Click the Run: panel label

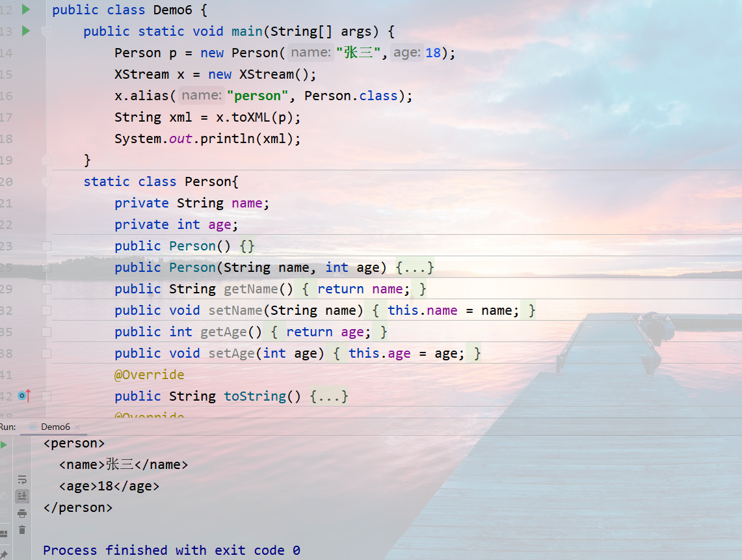(8, 427)
